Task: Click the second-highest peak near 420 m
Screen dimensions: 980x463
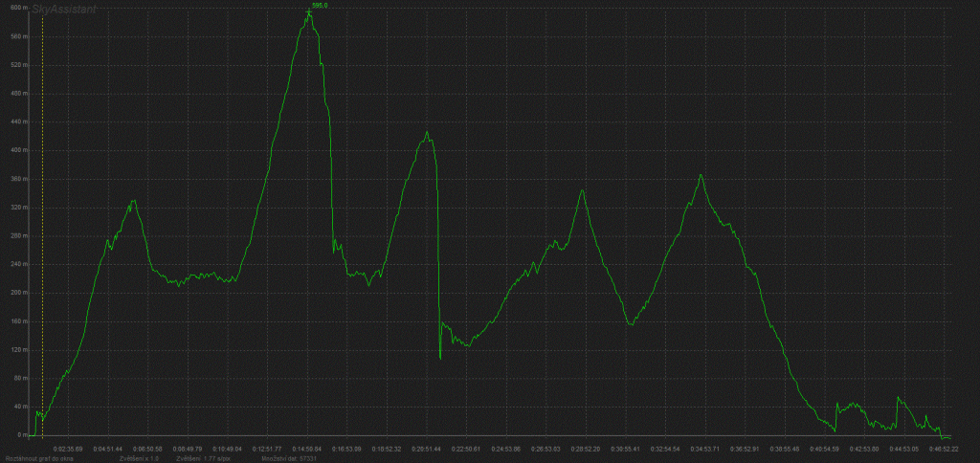Action: [427, 133]
